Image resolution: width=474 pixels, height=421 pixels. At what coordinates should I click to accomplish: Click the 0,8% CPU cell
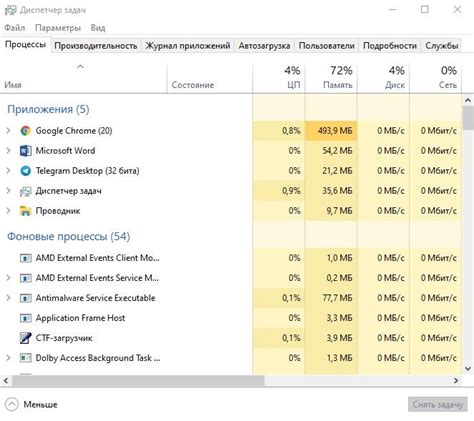(279, 131)
